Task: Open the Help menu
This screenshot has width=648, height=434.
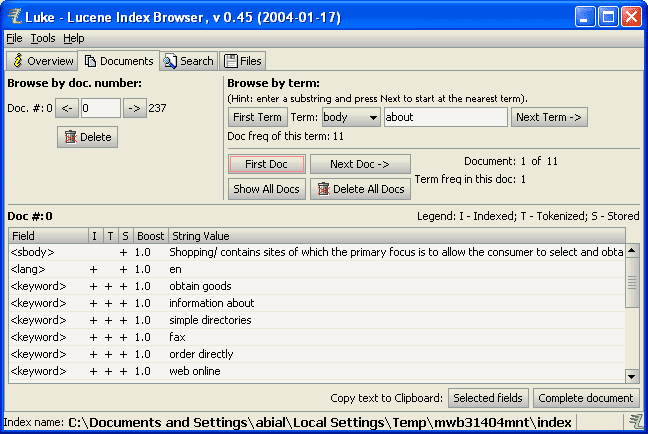Action: point(74,38)
